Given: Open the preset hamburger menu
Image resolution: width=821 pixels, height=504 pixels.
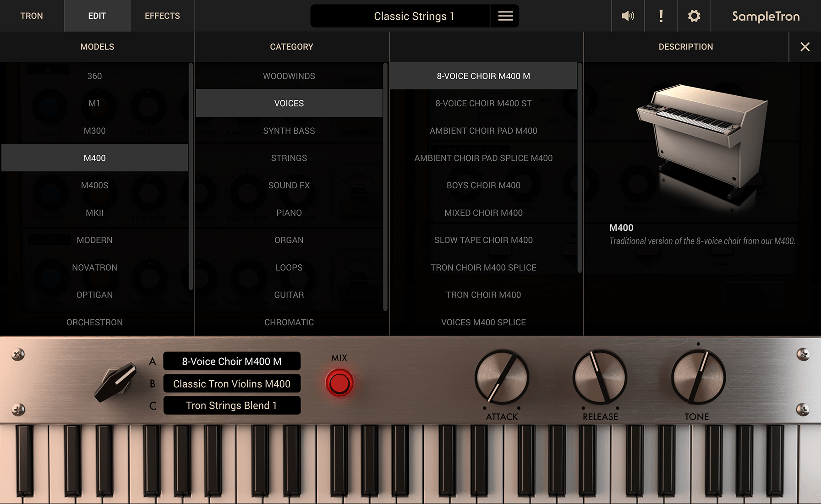Looking at the screenshot, I should click(x=504, y=16).
